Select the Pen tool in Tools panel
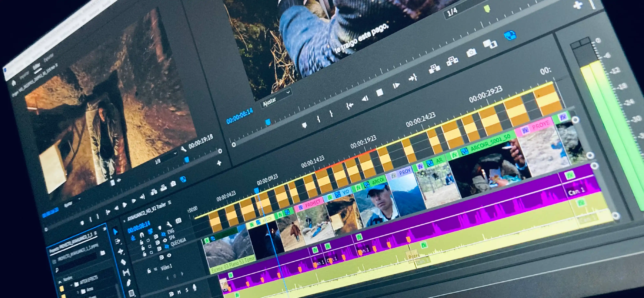 129,283
